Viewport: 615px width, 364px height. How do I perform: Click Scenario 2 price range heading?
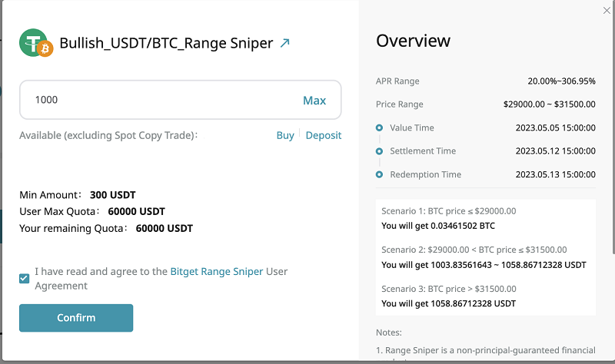tap(474, 250)
